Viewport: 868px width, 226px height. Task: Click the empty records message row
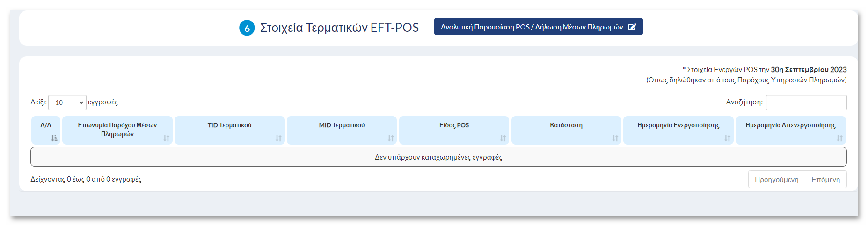click(438, 157)
